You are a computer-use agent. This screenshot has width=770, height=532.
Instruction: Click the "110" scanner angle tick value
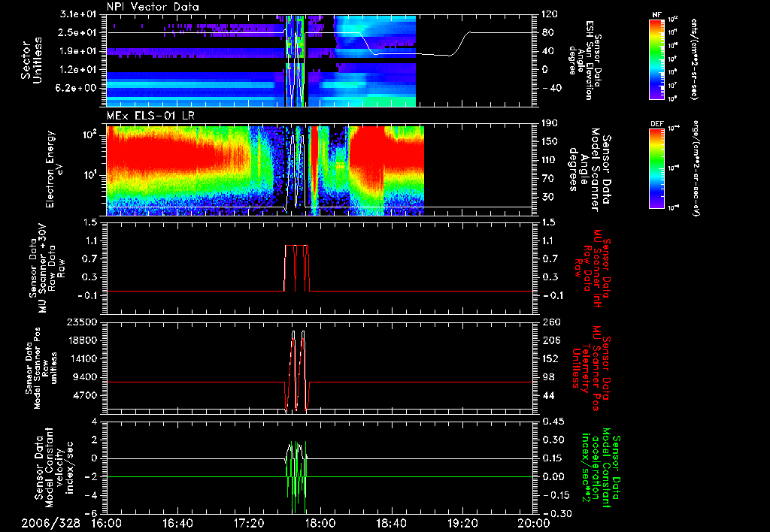[550, 160]
